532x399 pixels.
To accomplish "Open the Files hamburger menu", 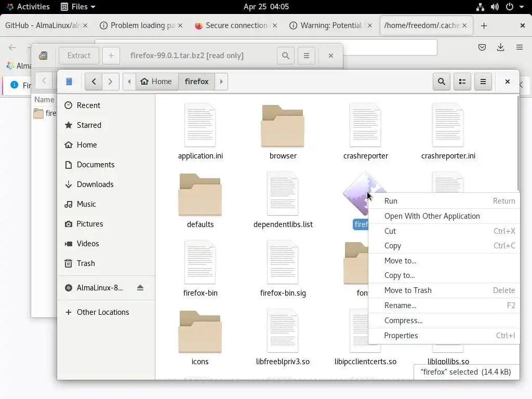I will (x=483, y=82).
